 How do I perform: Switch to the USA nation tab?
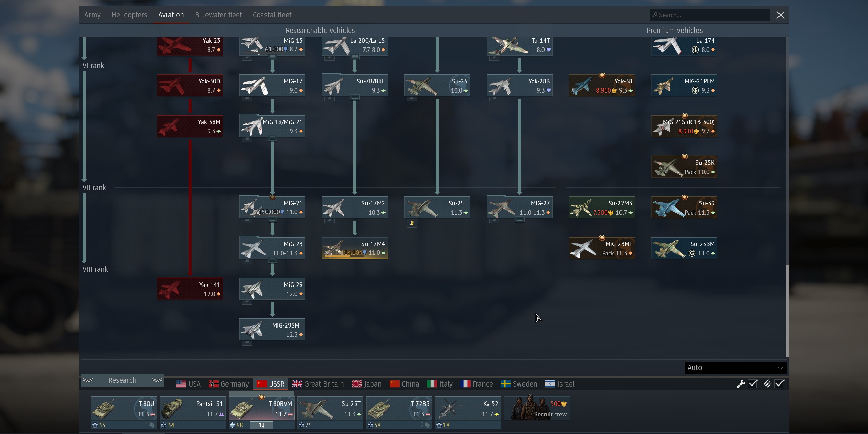click(189, 384)
